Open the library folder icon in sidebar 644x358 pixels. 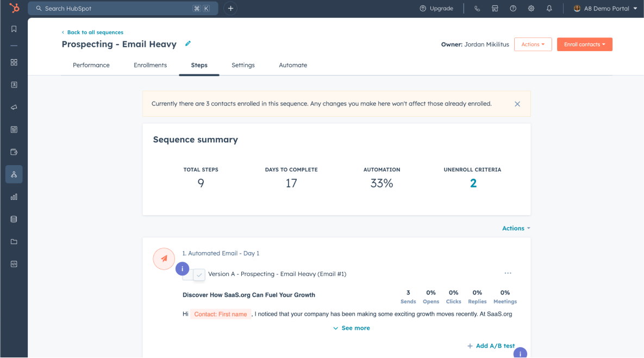coord(14,242)
